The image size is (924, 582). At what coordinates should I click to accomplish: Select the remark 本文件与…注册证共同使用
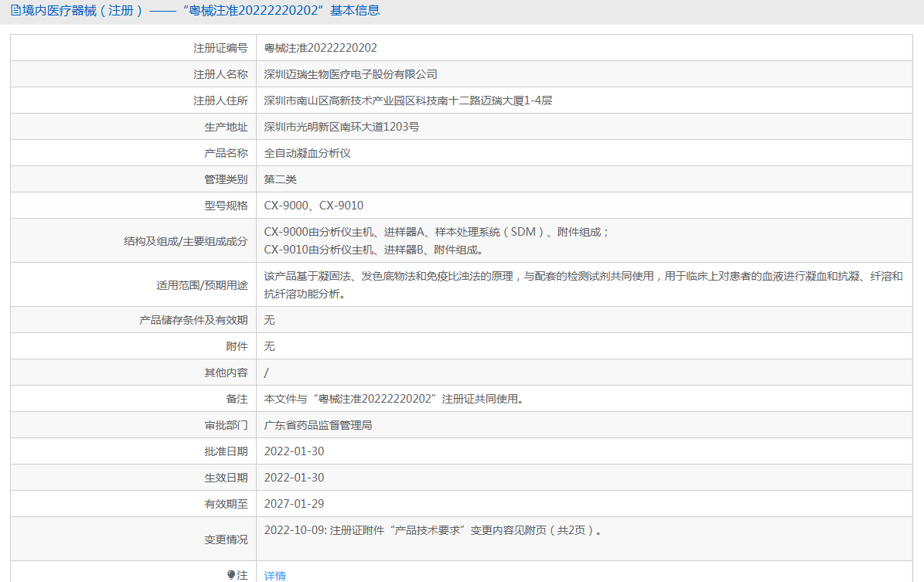(x=395, y=399)
